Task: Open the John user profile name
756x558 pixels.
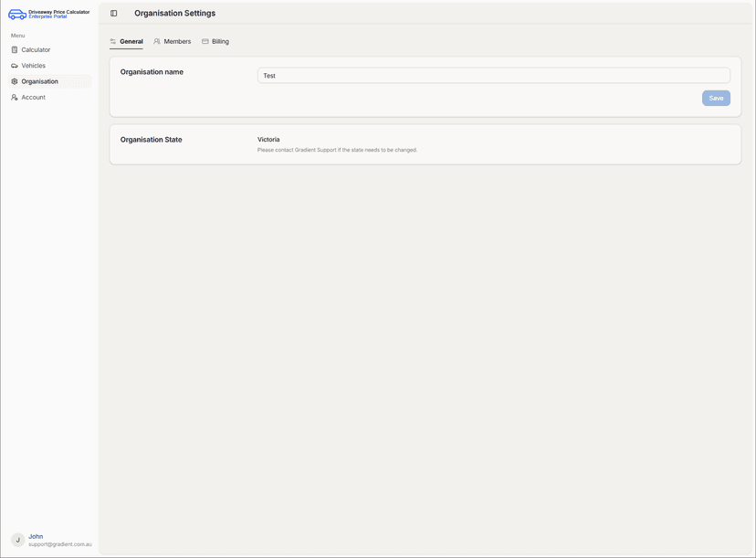Action: coord(36,536)
